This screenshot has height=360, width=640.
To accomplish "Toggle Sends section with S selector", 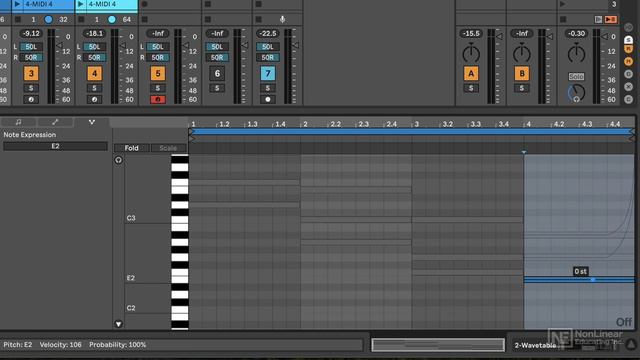I will pyautogui.click(x=629, y=40).
